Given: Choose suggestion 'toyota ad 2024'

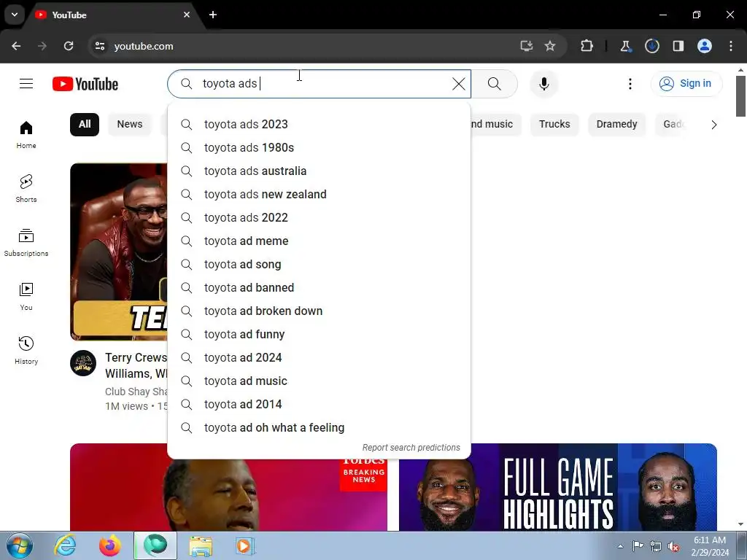Looking at the screenshot, I should (x=320, y=357).
